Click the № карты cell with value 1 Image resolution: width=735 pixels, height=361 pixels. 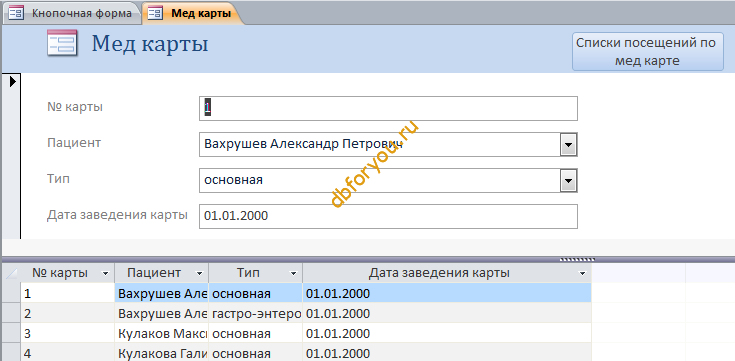pos(68,293)
